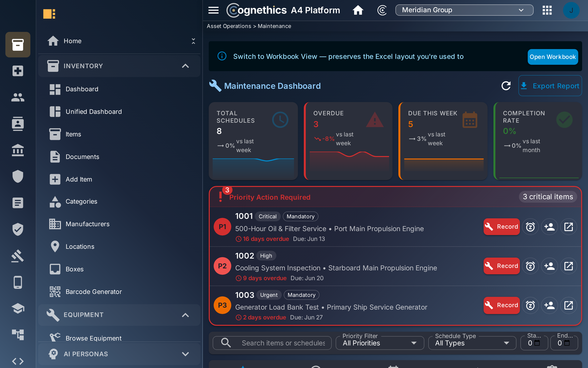The width and height of the screenshot is (588, 368).
Task: Select the contact badge rail icon
Action: pyautogui.click(x=18, y=124)
